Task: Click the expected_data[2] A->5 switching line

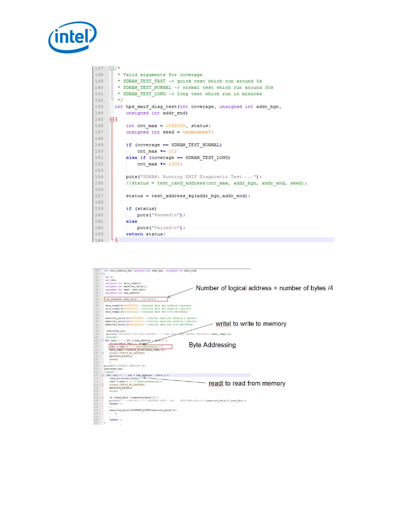Action: tap(149, 324)
